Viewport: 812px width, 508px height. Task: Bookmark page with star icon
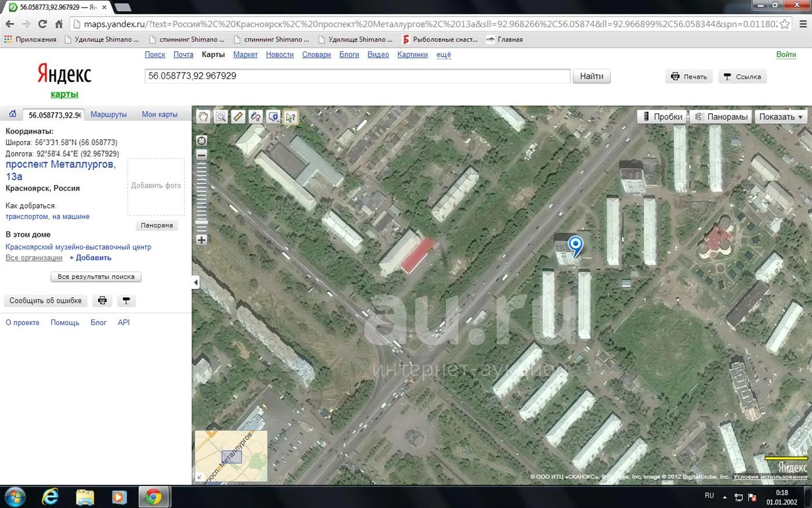[x=784, y=24]
